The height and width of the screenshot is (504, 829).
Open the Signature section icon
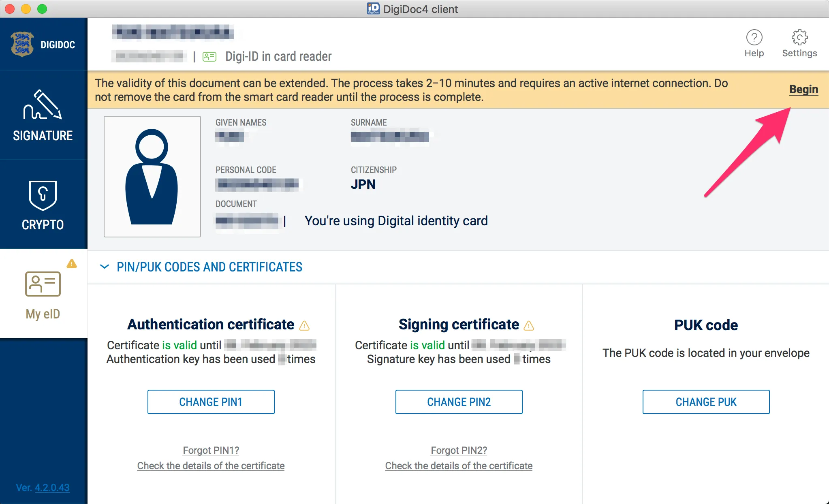point(43,105)
